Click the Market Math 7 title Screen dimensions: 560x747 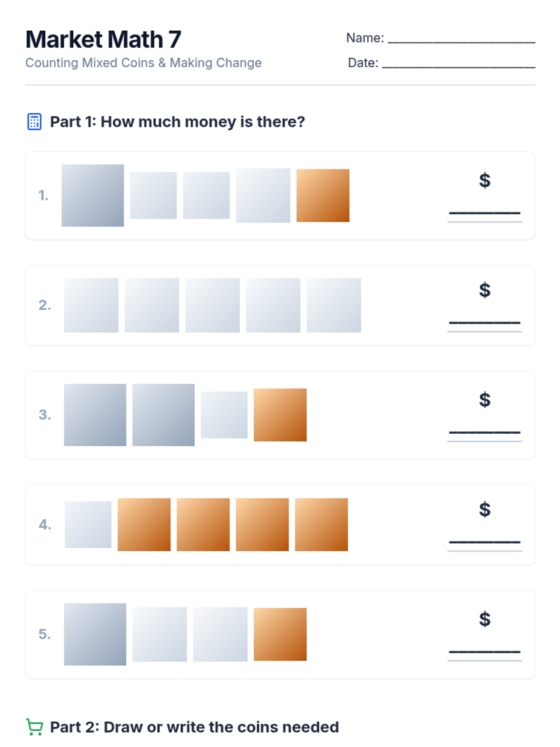click(x=103, y=40)
